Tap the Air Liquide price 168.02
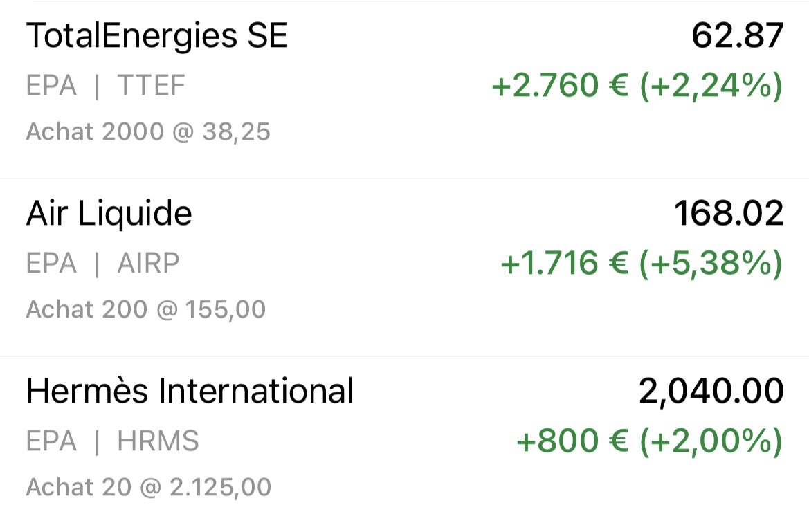The width and height of the screenshot is (809, 532). tap(729, 213)
